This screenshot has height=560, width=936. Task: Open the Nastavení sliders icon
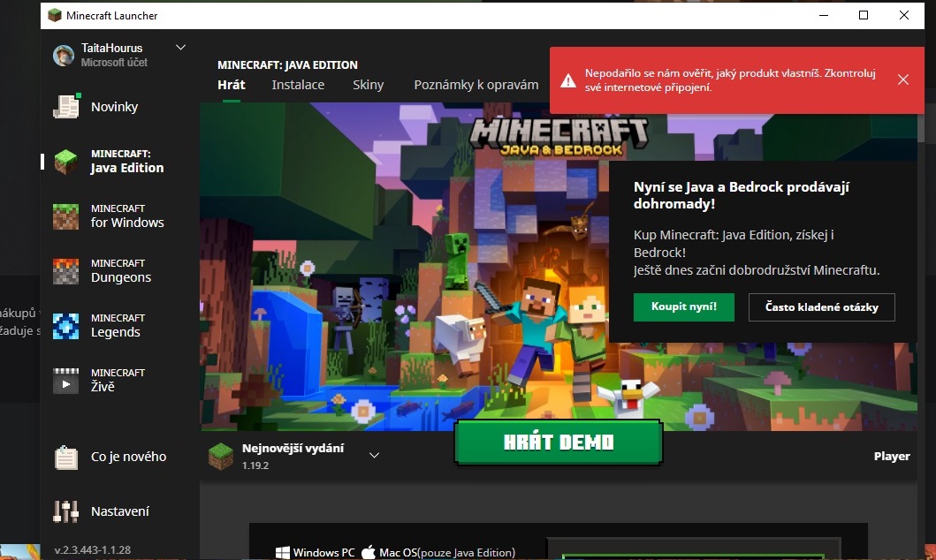(65, 511)
